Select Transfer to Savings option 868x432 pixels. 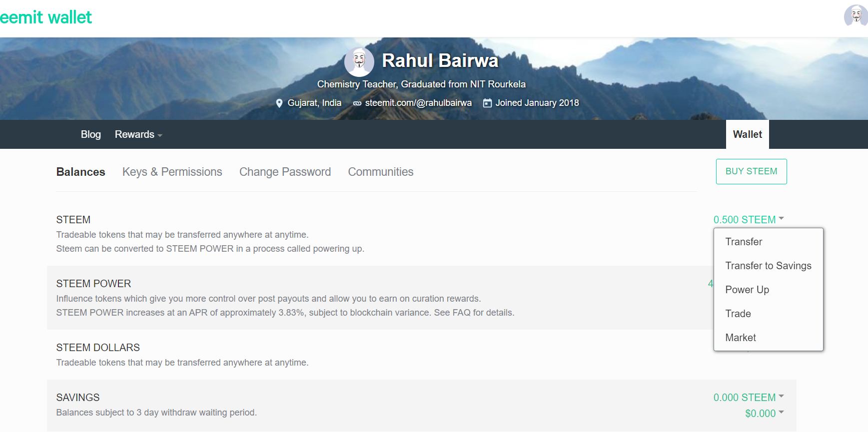click(x=769, y=266)
